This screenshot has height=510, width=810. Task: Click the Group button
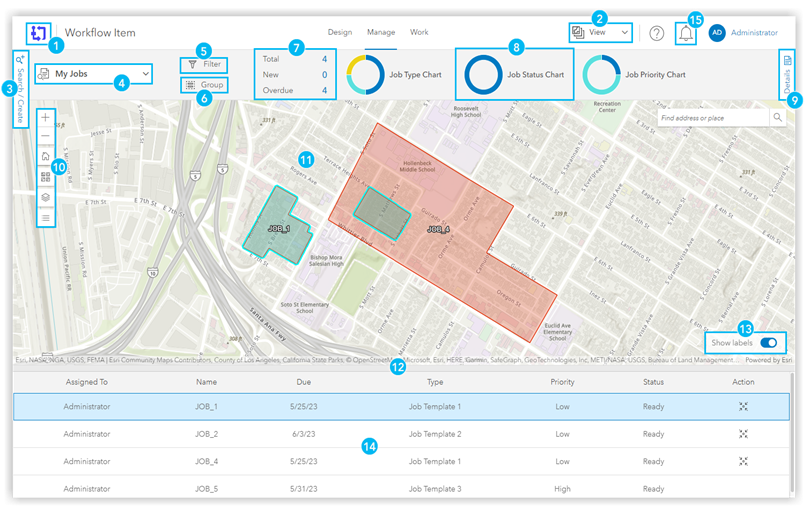click(204, 86)
